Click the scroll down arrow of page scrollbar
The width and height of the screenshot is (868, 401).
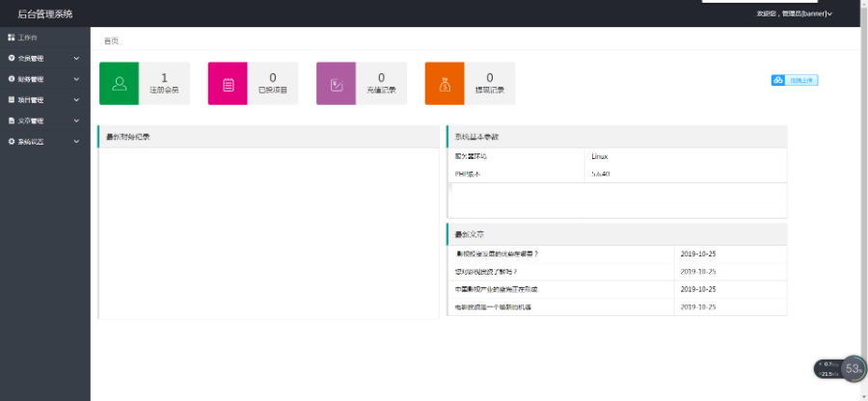863,395
